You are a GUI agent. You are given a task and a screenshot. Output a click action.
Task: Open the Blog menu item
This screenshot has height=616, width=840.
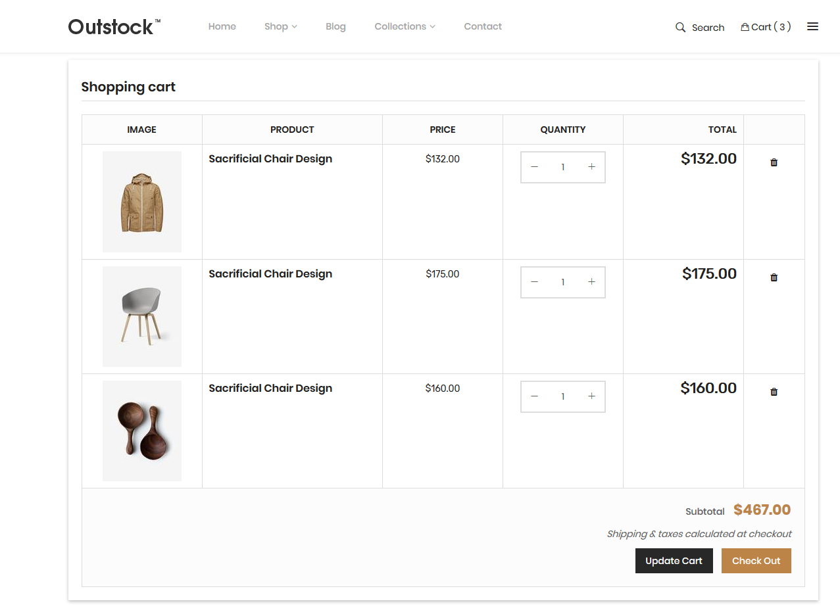coord(335,26)
